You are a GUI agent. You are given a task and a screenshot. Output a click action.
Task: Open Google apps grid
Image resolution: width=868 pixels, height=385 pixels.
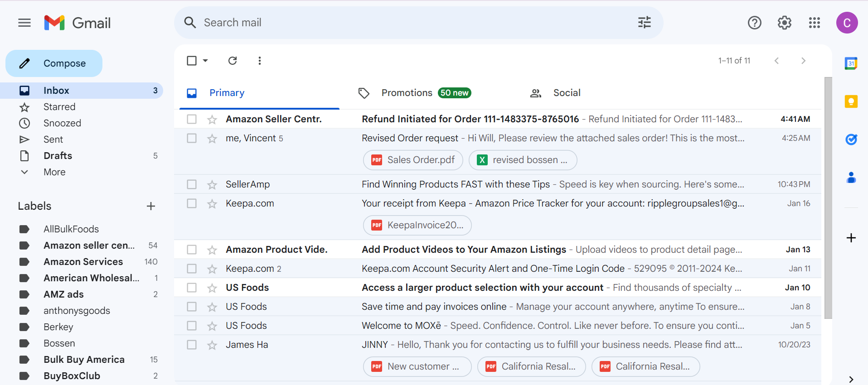click(x=814, y=23)
